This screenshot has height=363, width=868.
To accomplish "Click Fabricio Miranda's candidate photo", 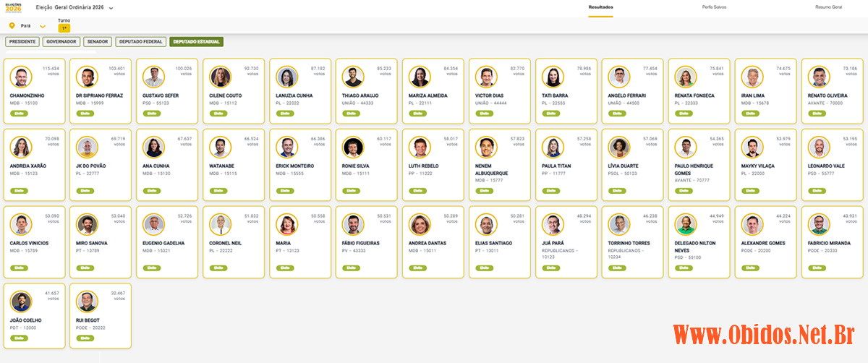I will [x=819, y=224].
